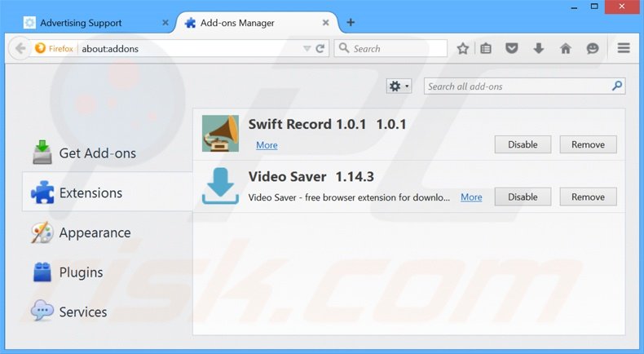Screen dimensions: 644x354
Task: Disable the Video Saver extension
Action: click(x=523, y=197)
